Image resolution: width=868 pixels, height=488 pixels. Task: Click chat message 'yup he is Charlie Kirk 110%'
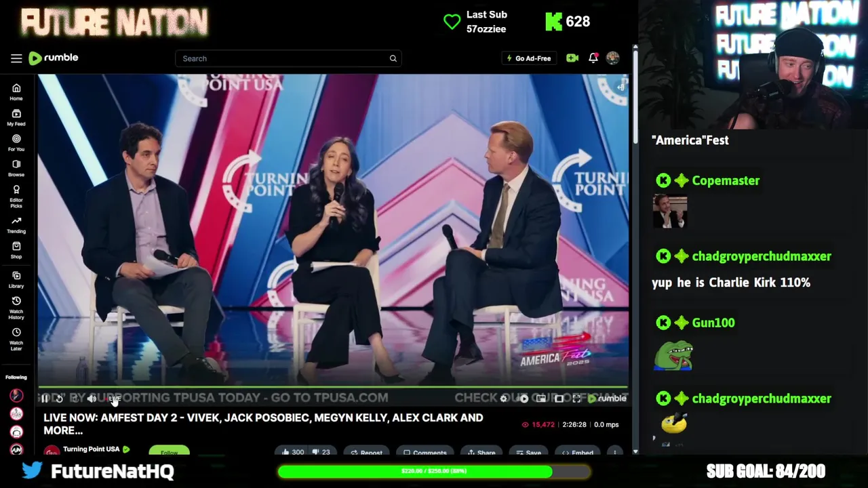coord(731,283)
